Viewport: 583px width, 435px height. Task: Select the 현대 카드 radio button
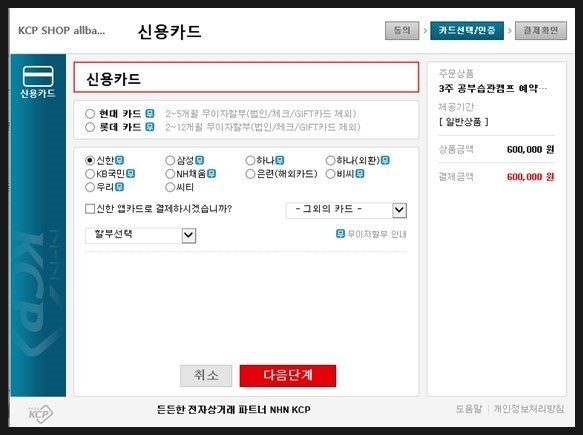point(90,114)
